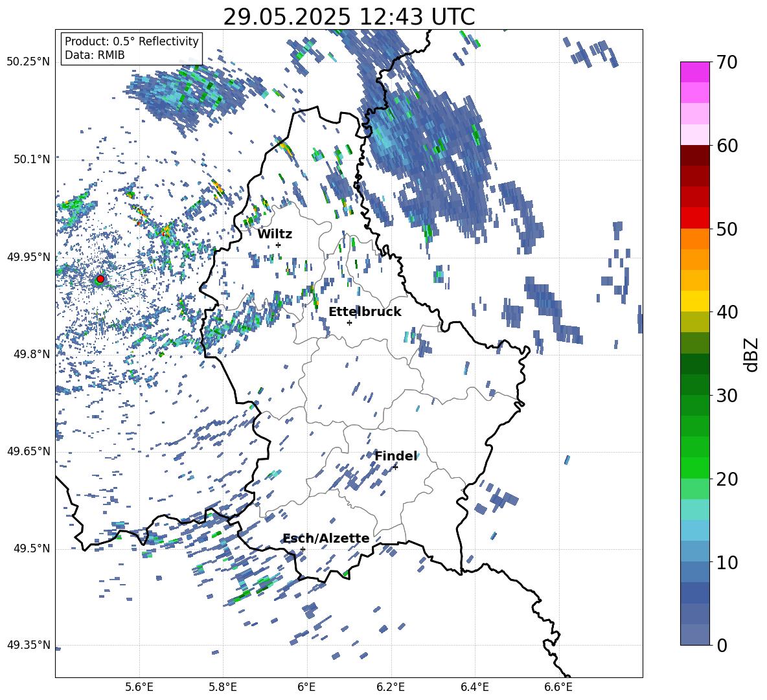Image resolution: width=767 pixels, height=700 pixels.
Task: Click the 10 tick on colorbar
Action: click(x=727, y=563)
